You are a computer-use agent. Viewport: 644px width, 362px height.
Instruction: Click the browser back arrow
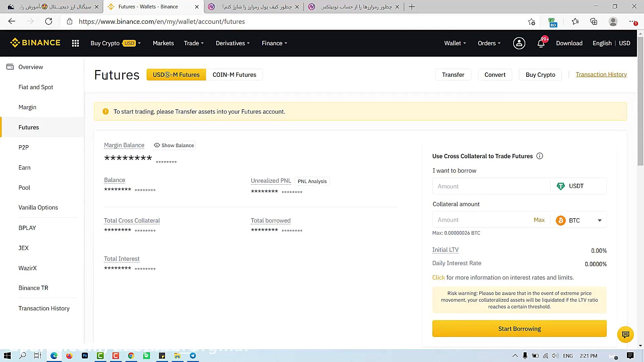12,21
